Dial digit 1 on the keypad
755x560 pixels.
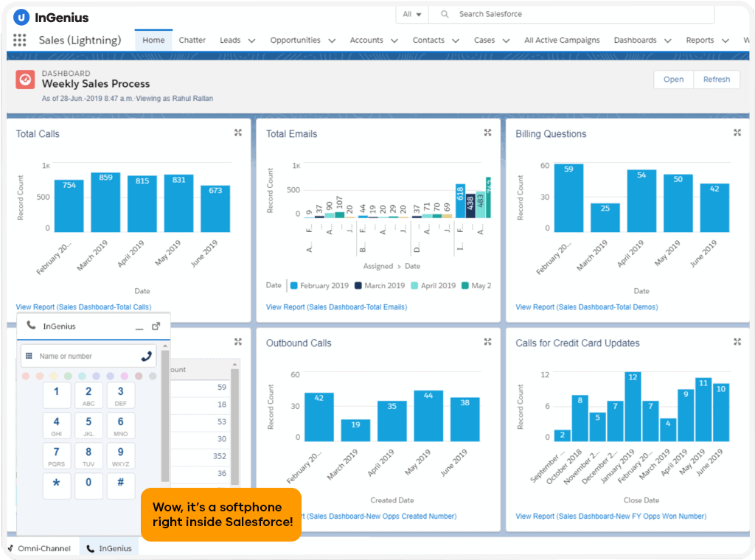point(57,396)
